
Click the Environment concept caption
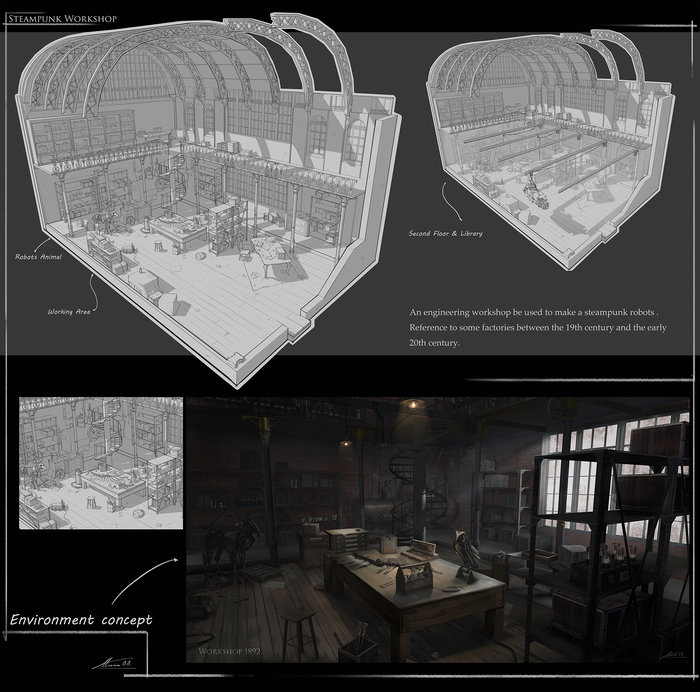tap(81, 620)
